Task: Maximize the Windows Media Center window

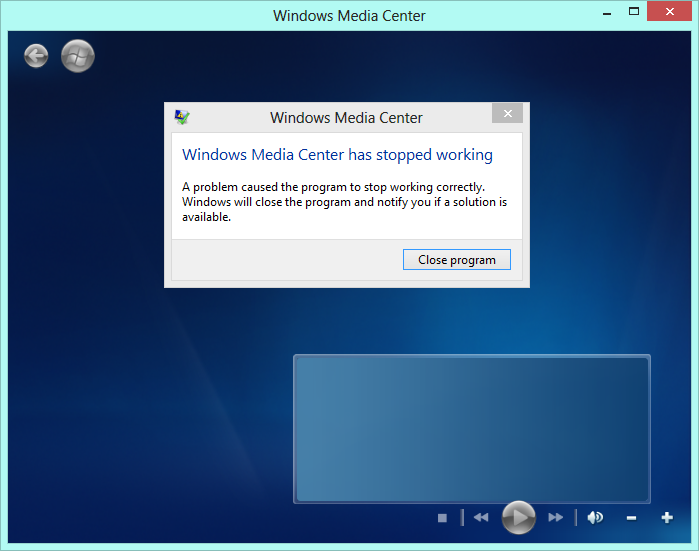Action: pos(634,12)
